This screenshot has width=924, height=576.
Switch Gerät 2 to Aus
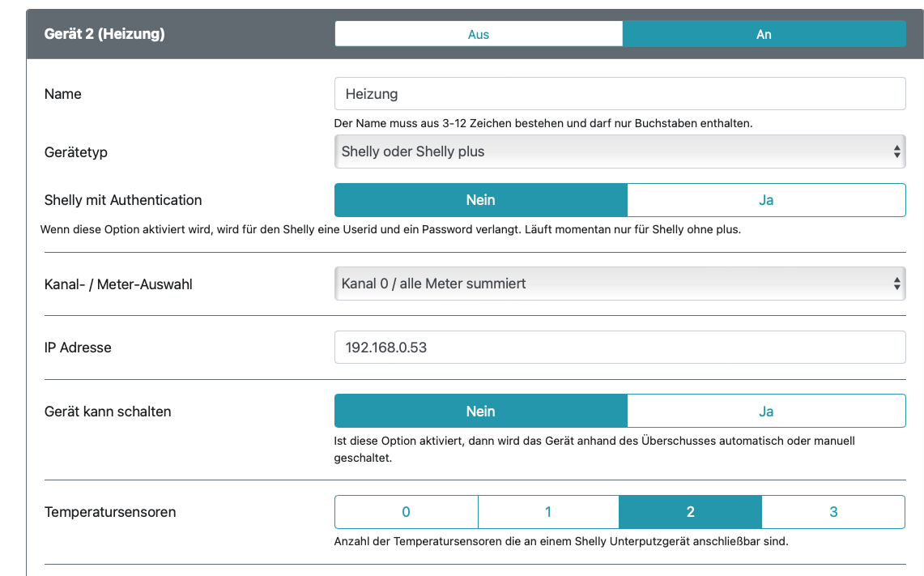479,34
